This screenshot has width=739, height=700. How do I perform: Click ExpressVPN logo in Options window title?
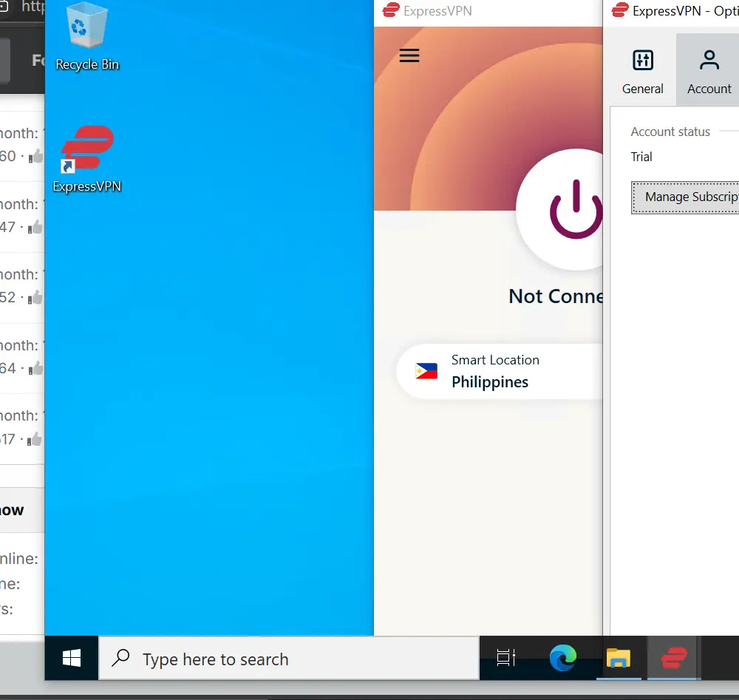620,10
